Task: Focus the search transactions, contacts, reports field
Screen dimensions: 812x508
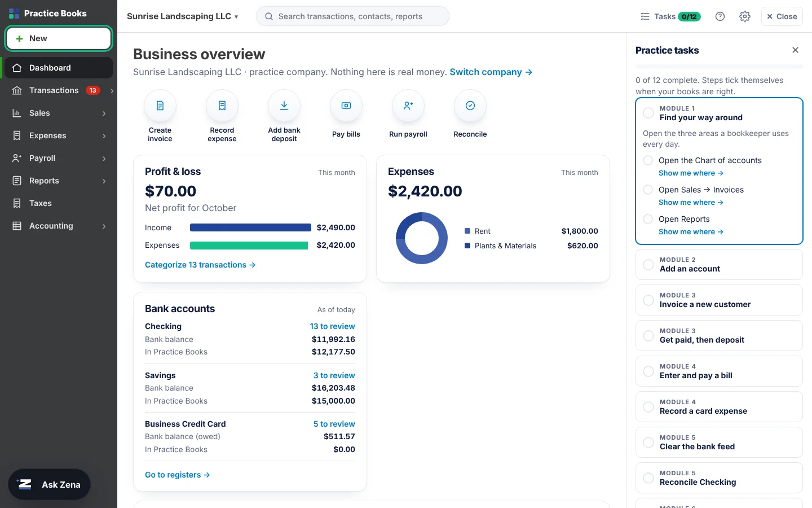Action: coord(352,16)
